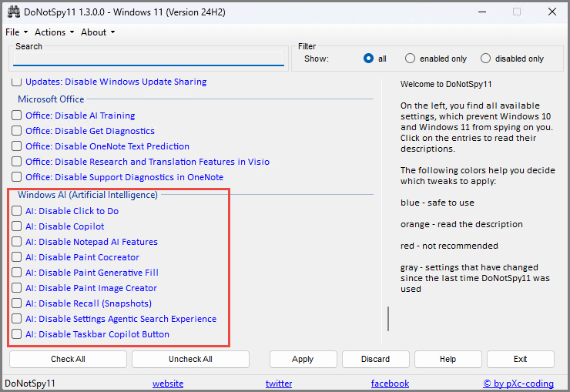Open the twitter link in footer
The width and height of the screenshot is (570, 392).
(x=279, y=384)
